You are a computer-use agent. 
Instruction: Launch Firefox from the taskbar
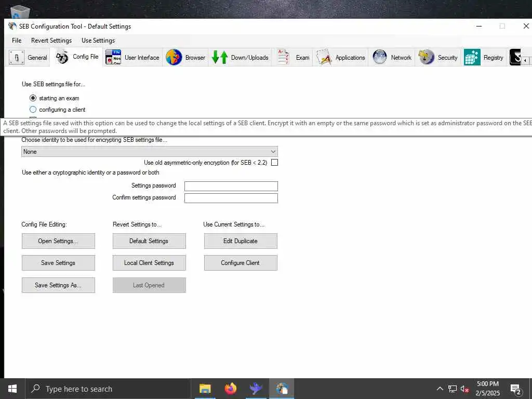[x=230, y=389]
